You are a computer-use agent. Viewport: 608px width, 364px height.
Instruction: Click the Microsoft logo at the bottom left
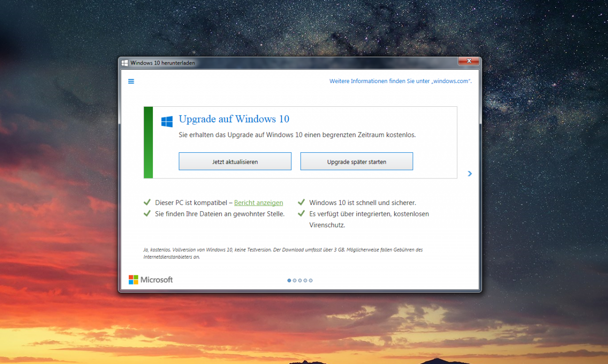coord(151,280)
